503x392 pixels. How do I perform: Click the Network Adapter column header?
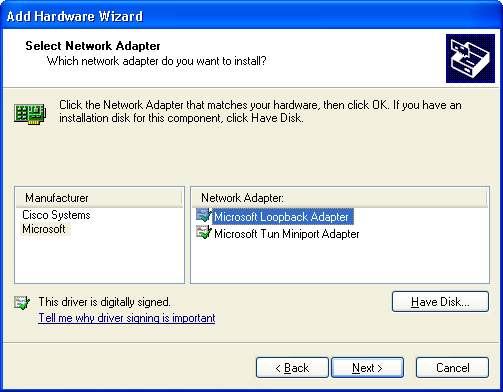(340, 198)
